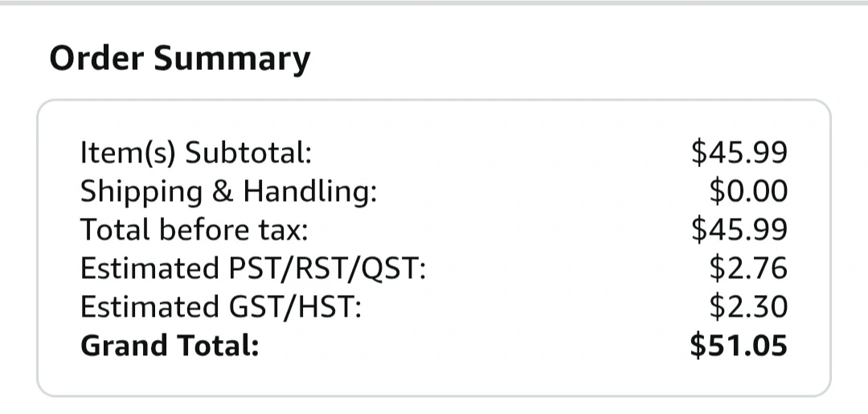Click the word Order in the heading
Screen dimensions: 868x414
tap(97, 58)
